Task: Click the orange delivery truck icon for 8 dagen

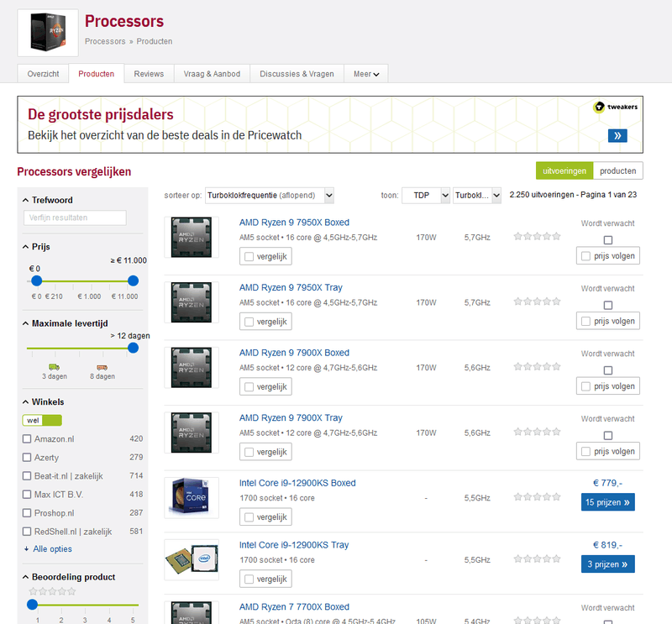Action: 102,367
